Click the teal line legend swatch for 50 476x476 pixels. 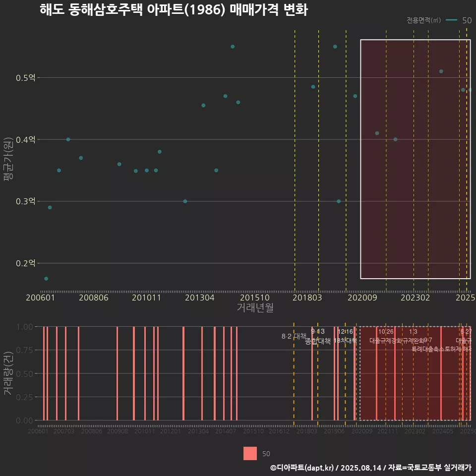click(x=451, y=20)
